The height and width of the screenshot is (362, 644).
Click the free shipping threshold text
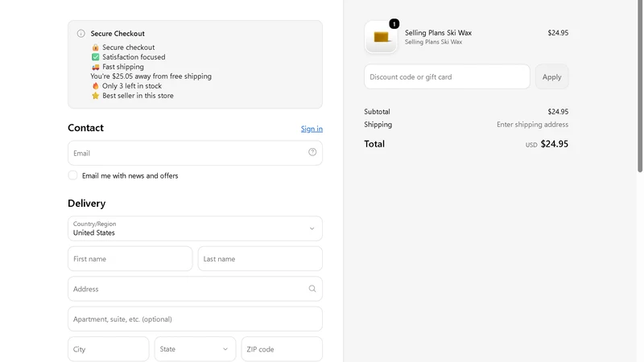tap(151, 76)
